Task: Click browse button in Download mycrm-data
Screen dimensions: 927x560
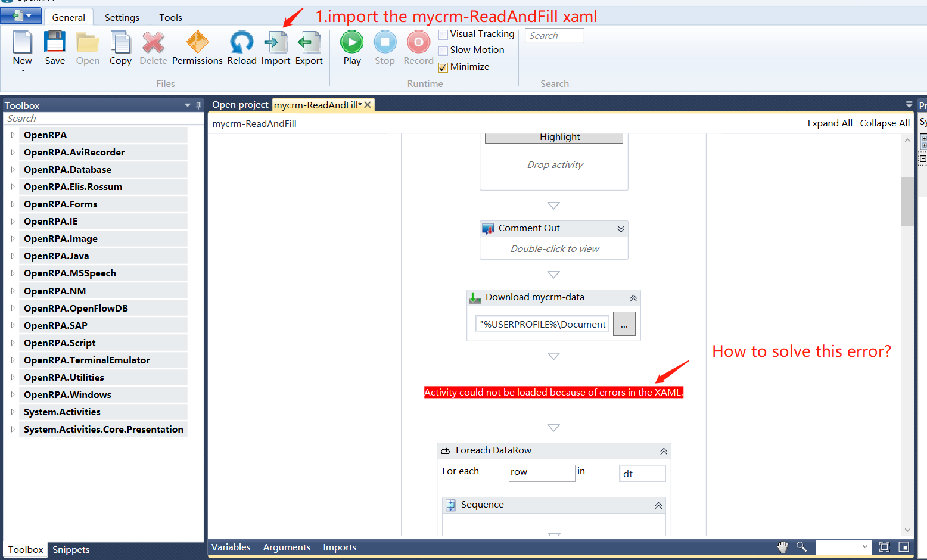Action: tap(624, 324)
